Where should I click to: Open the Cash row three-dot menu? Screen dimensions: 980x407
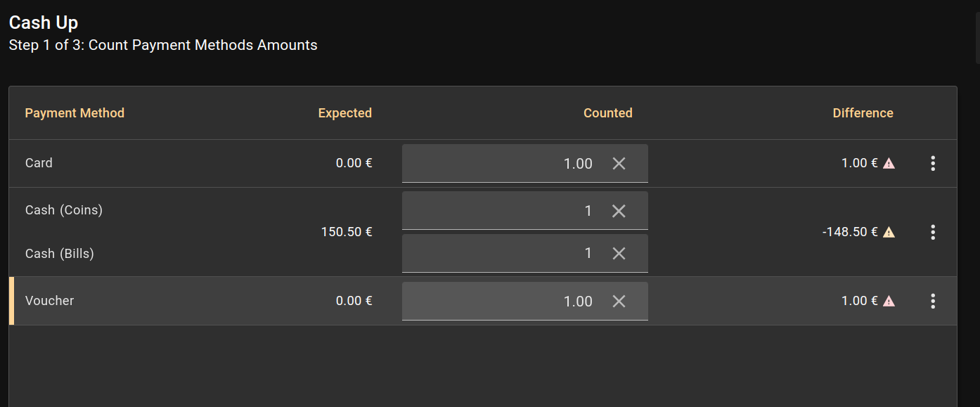933,232
